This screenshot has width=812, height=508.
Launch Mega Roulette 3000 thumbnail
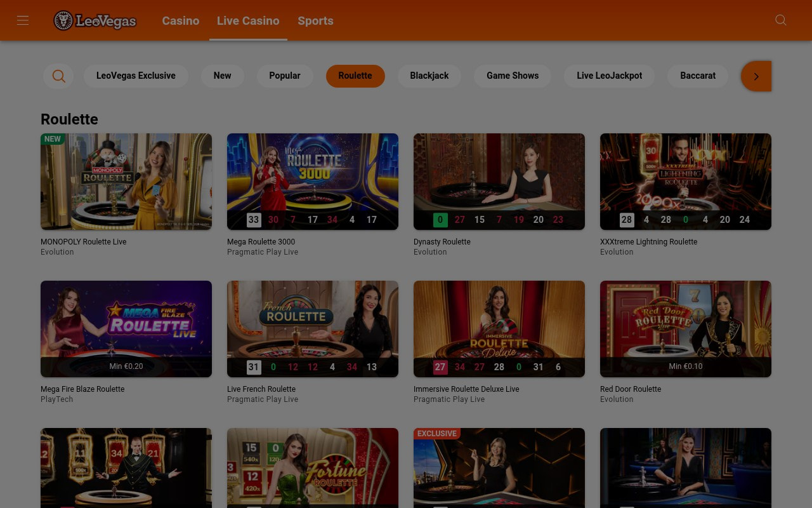[x=313, y=182]
